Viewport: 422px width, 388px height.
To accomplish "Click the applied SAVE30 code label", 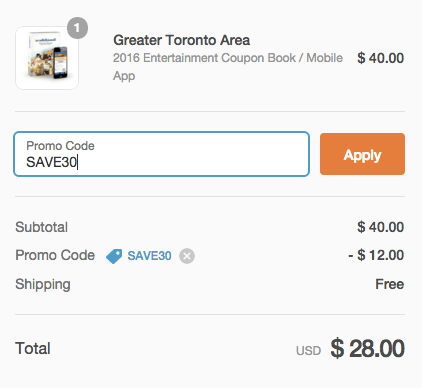I will (x=149, y=256).
